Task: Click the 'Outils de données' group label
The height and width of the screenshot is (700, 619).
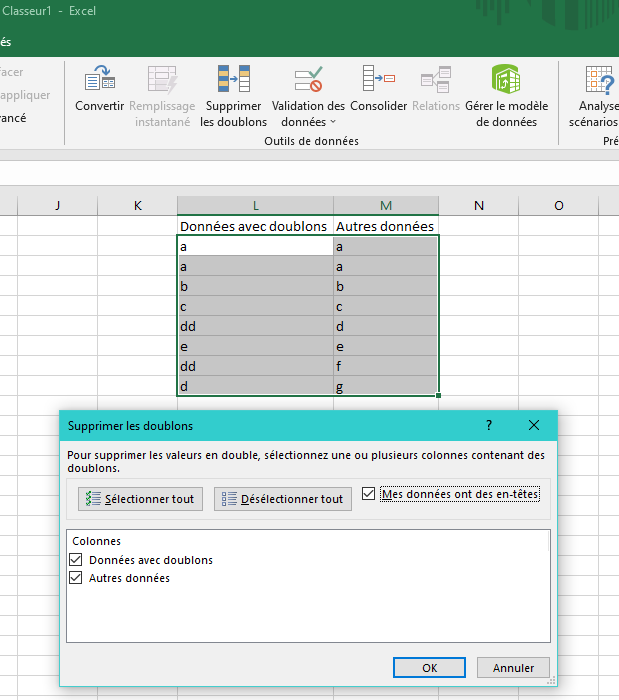Action: tap(312, 141)
